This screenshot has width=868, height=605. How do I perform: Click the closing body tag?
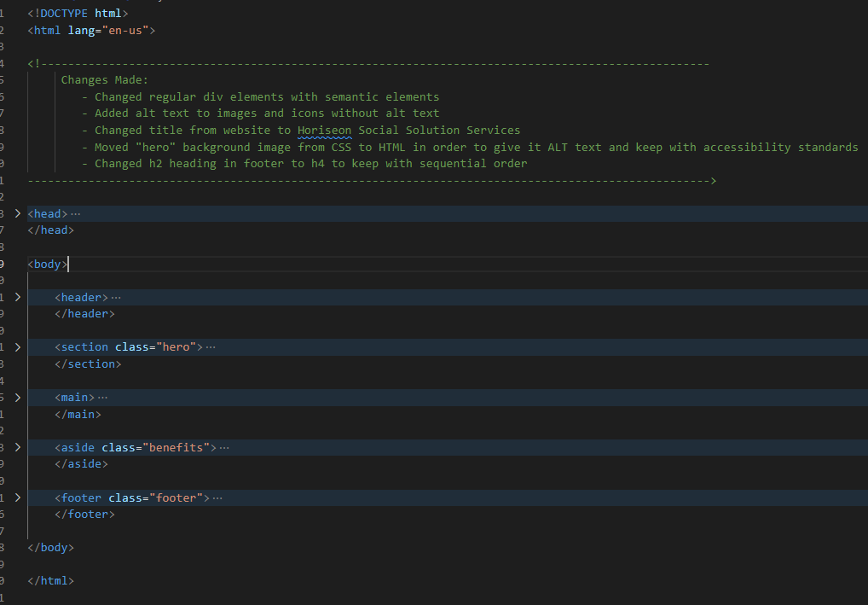(x=51, y=547)
